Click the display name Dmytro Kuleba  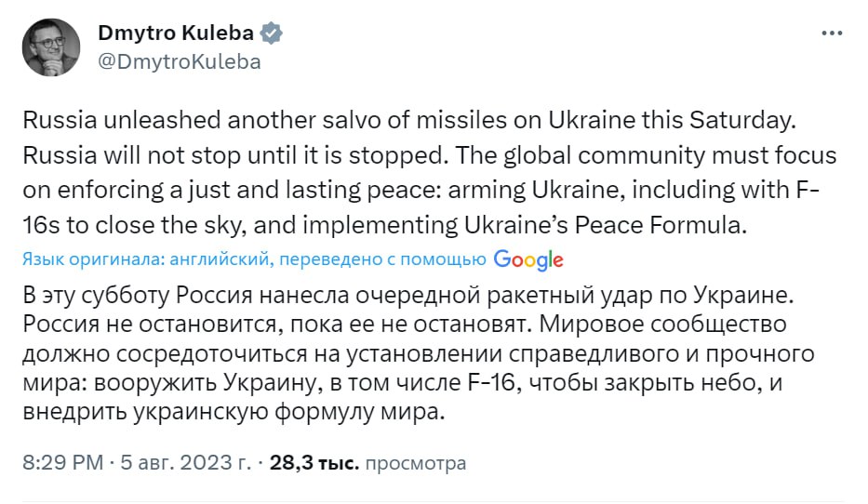[175, 33]
